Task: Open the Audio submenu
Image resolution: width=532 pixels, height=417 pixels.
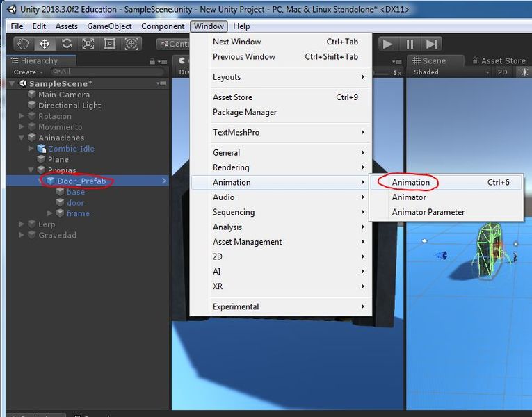Action: pyautogui.click(x=281, y=197)
